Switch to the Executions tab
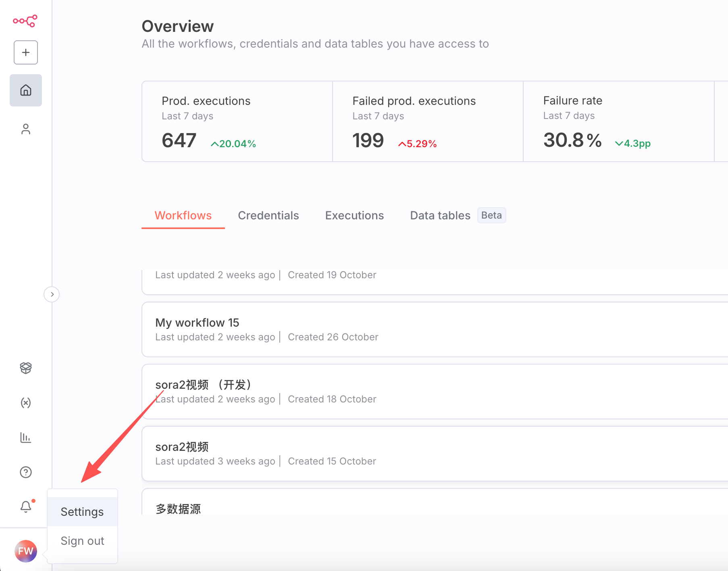728x571 pixels. 354,215
